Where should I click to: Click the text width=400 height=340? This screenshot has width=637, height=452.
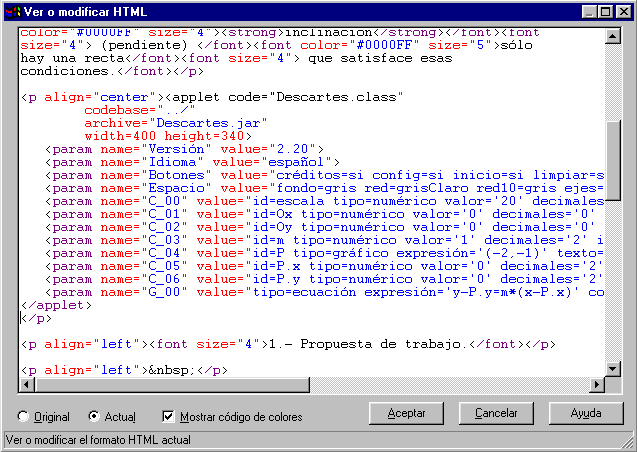(168, 136)
